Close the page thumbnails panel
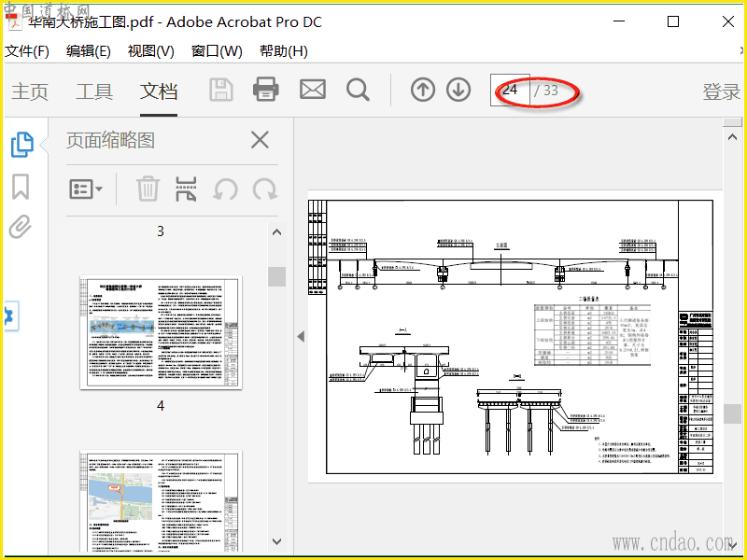The height and width of the screenshot is (560, 747). click(x=261, y=140)
